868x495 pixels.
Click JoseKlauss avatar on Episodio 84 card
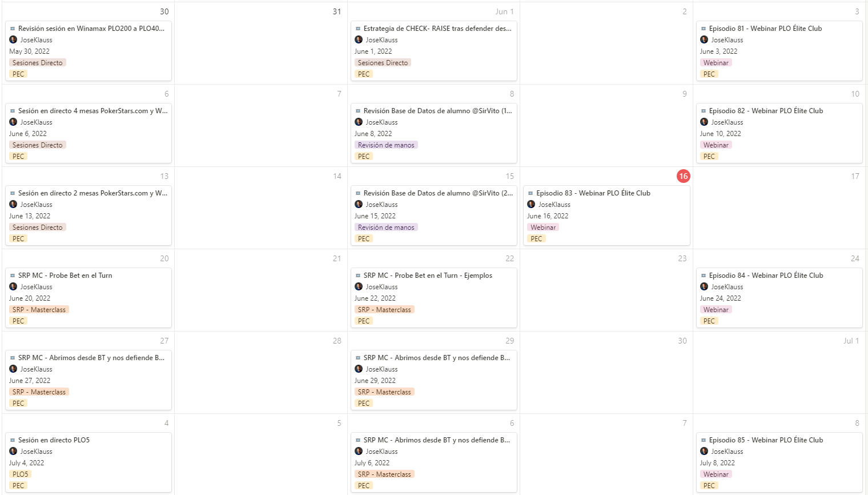(x=704, y=287)
